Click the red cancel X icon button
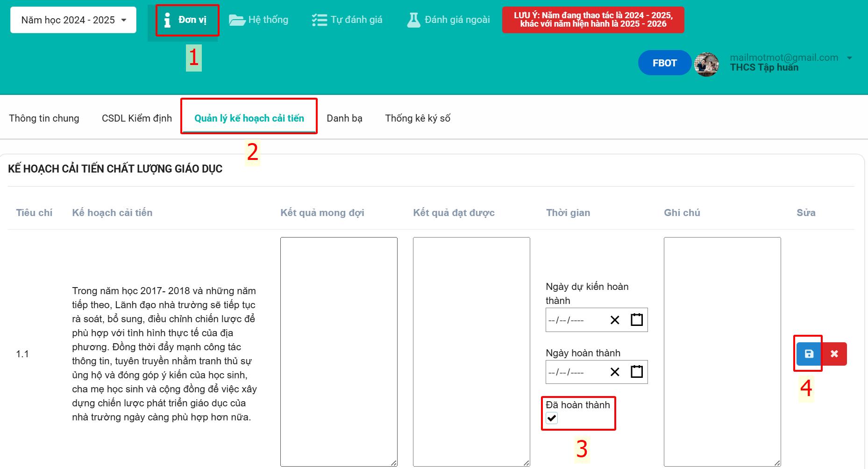Image resolution: width=868 pixels, height=469 pixels. click(x=834, y=354)
